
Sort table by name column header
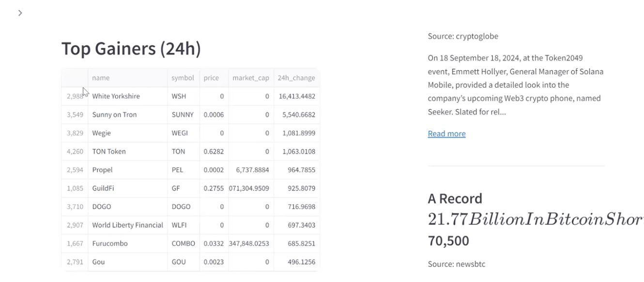point(101,78)
